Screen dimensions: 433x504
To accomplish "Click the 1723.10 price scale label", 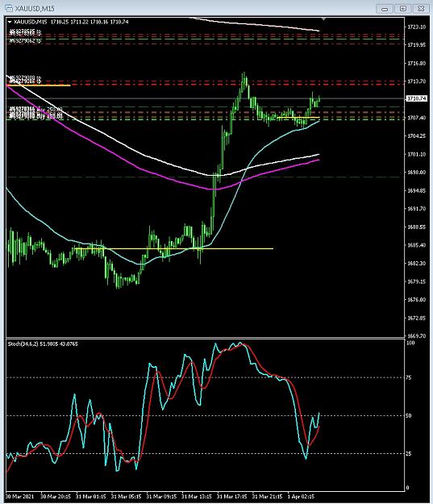I will pos(416,27).
